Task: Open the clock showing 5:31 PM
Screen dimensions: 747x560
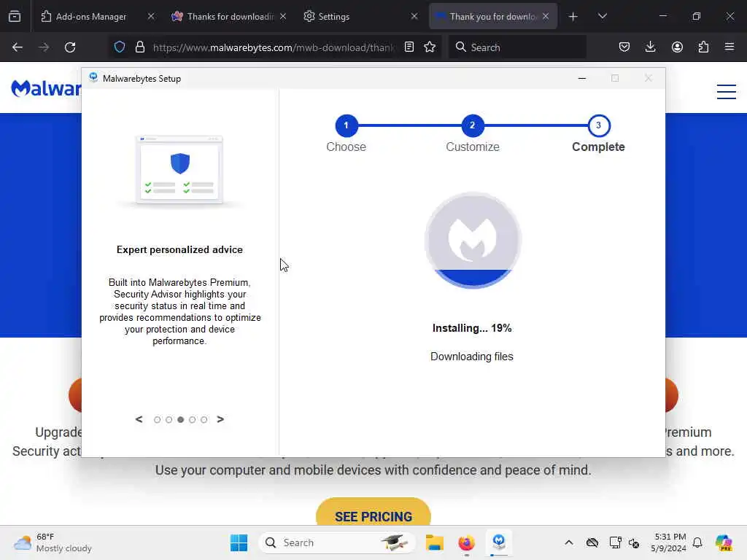Action: pyautogui.click(x=670, y=542)
